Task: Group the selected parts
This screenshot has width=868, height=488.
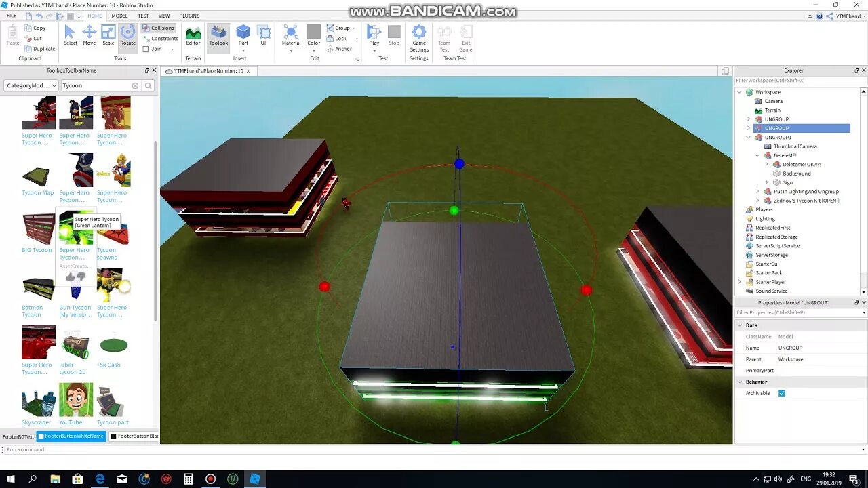Action: click(340, 28)
